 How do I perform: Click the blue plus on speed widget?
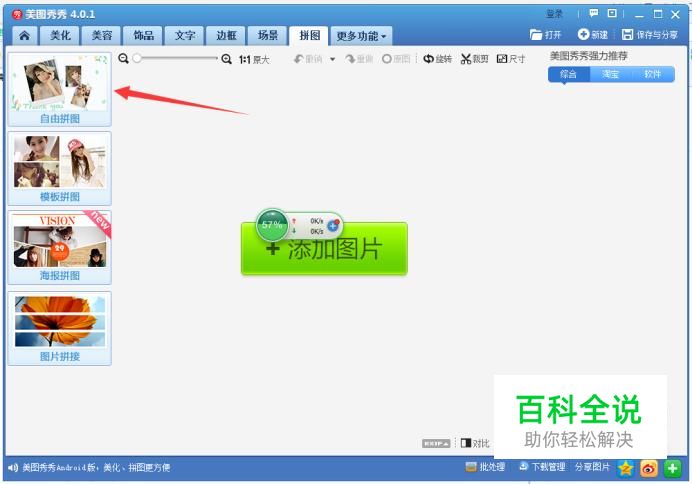334,226
